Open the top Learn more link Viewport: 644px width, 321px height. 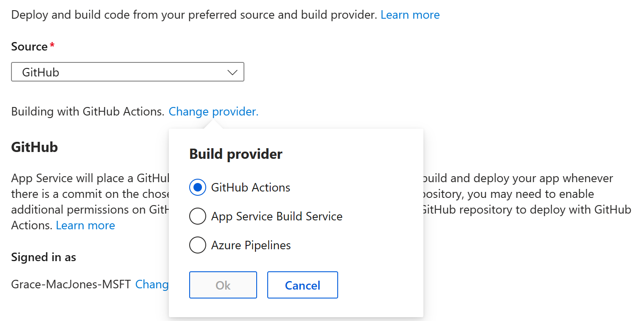click(410, 14)
